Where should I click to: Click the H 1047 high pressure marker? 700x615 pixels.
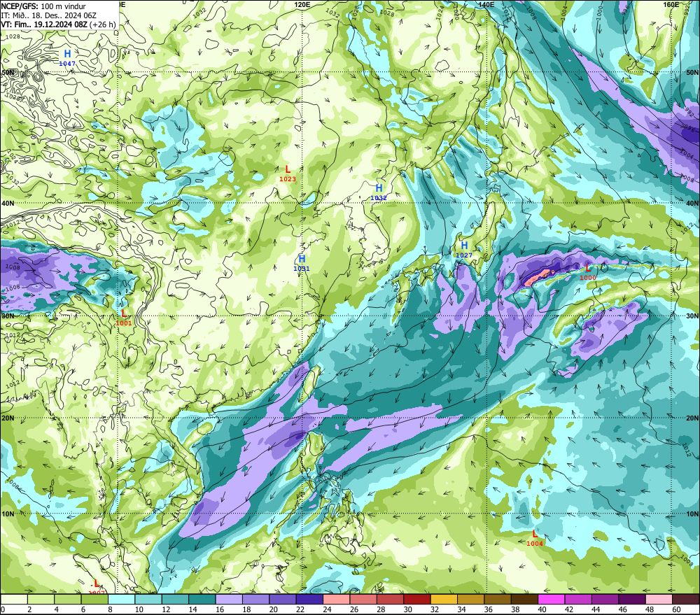(67, 58)
